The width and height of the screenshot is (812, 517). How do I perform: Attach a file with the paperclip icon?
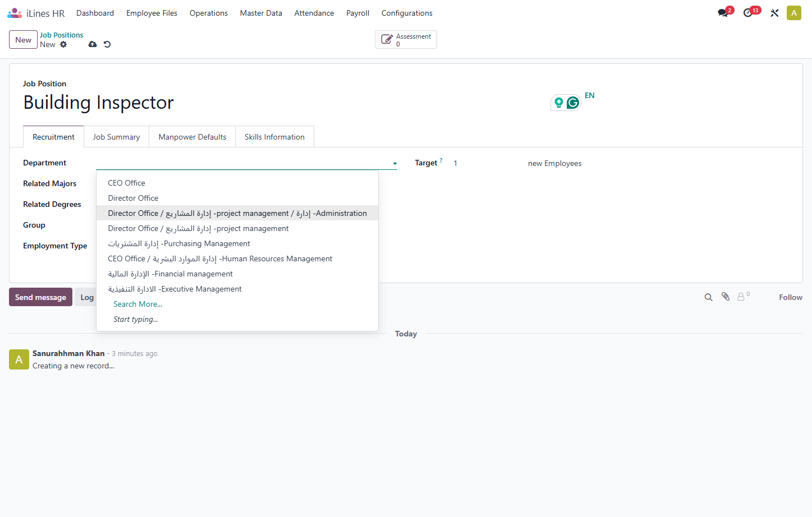[x=726, y=297]
